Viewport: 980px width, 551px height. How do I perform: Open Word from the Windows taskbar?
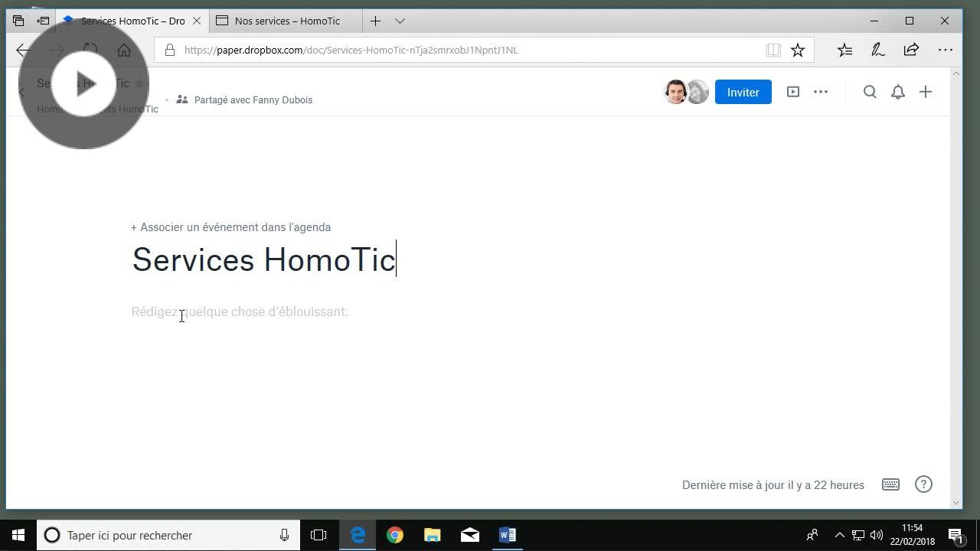(x=507, y=535)
